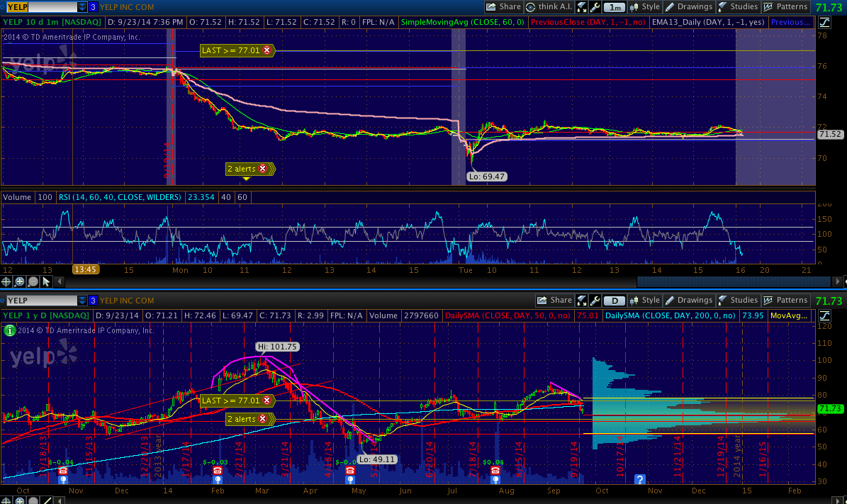Open Patterns in the top chart toolbar

(x=785, y=7)
